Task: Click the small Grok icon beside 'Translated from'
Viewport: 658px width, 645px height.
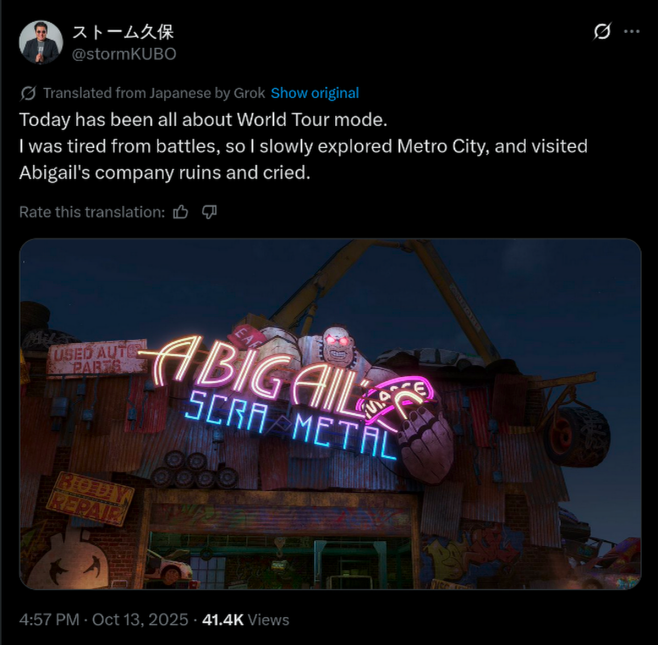Action: (x=28, y=93)
